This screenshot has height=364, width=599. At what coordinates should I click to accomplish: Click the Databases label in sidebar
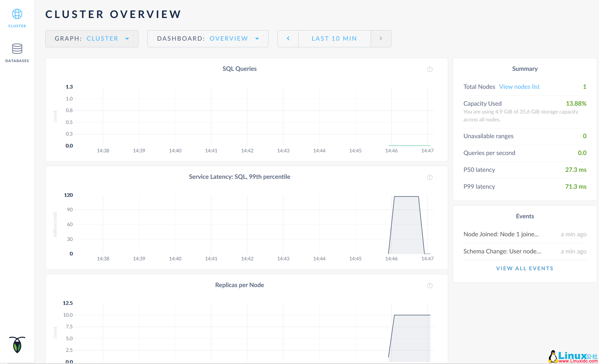17,61
